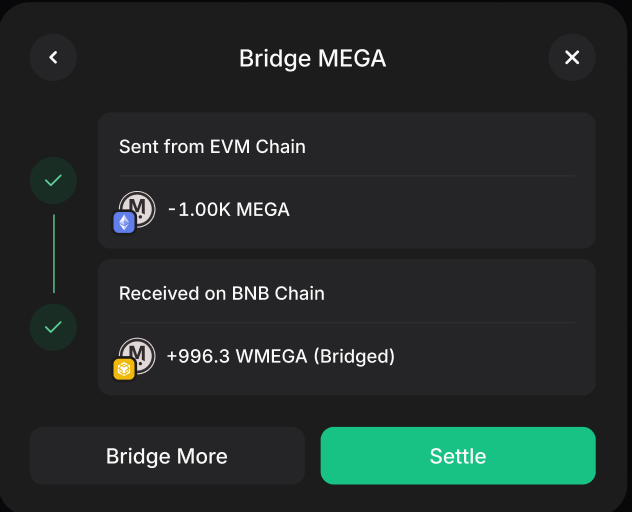Click the first green checkmark step indicator

(x=54, y=181)
